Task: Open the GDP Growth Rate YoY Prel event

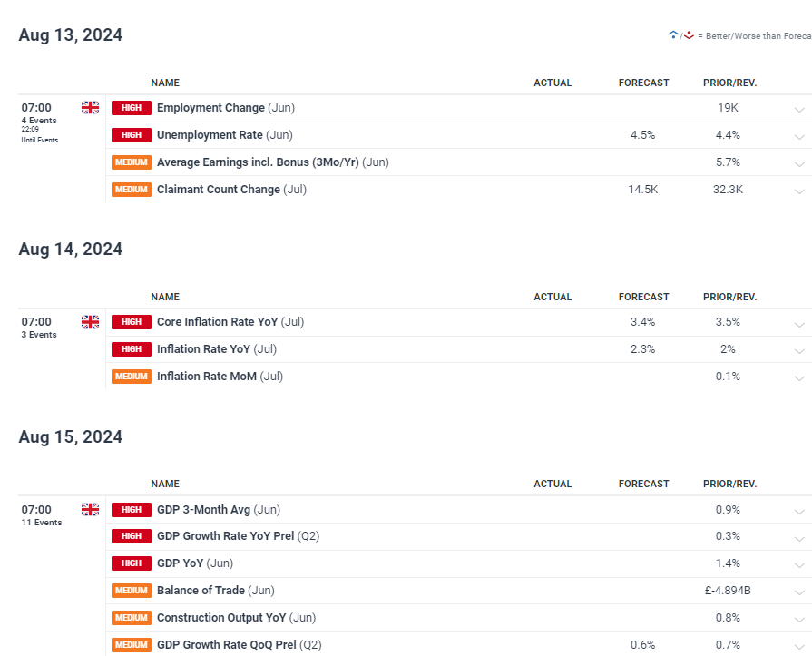Action: [x=225, y=536]
